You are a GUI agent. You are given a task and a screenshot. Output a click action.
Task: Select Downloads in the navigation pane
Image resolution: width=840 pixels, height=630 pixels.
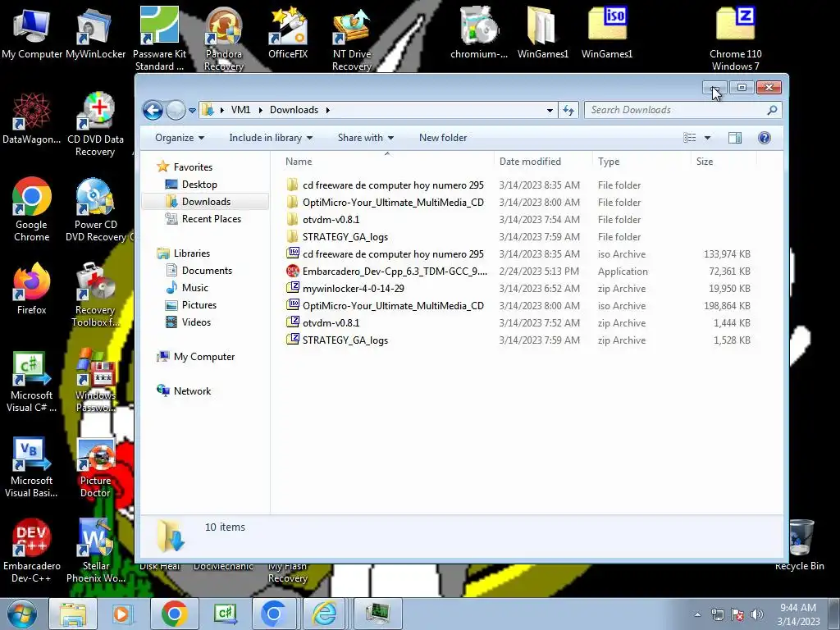point(206,202)
